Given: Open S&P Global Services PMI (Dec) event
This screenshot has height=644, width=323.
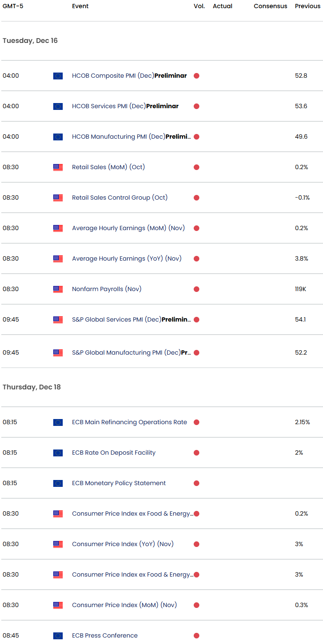Looking at the screenshot, I should pyautogui.click(x=131, y=320).
